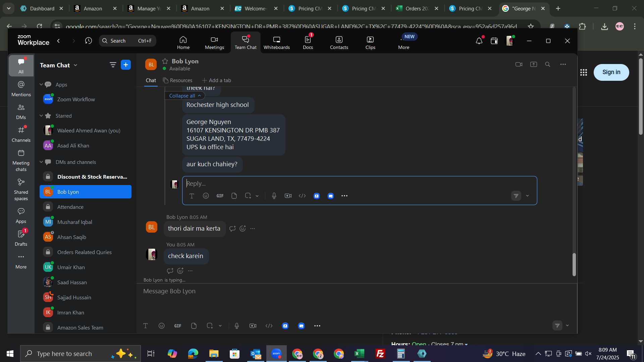Open the chat list filter icon
This screenshot has height=362, width=644.
[x=113, y=65]
